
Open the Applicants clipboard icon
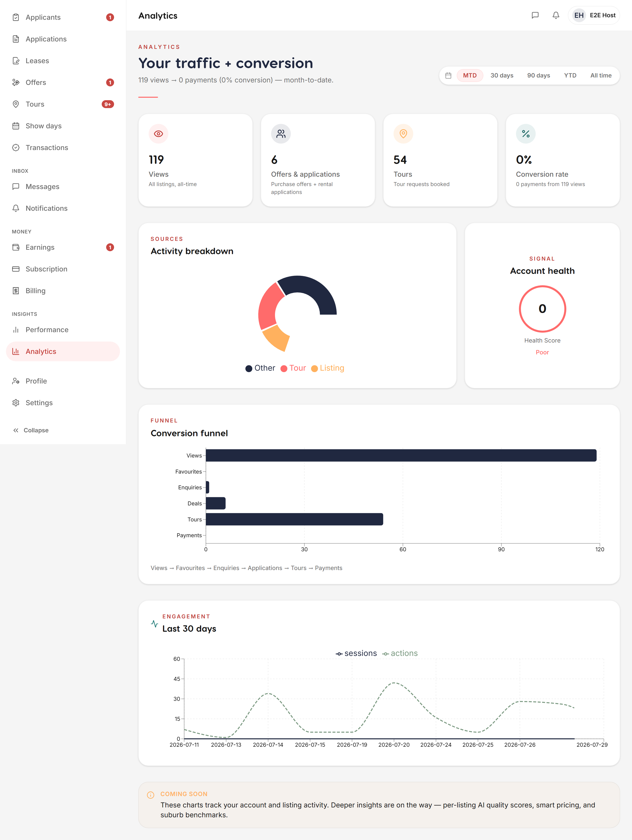(16, 17)
